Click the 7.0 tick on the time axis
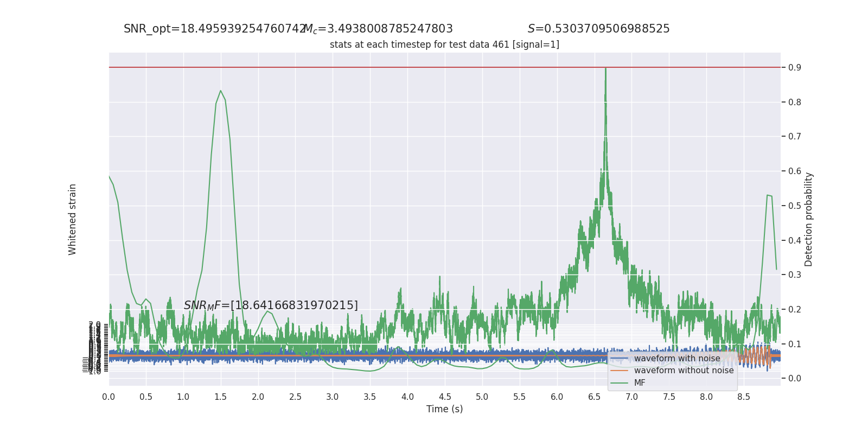 (x=631, y=397)
